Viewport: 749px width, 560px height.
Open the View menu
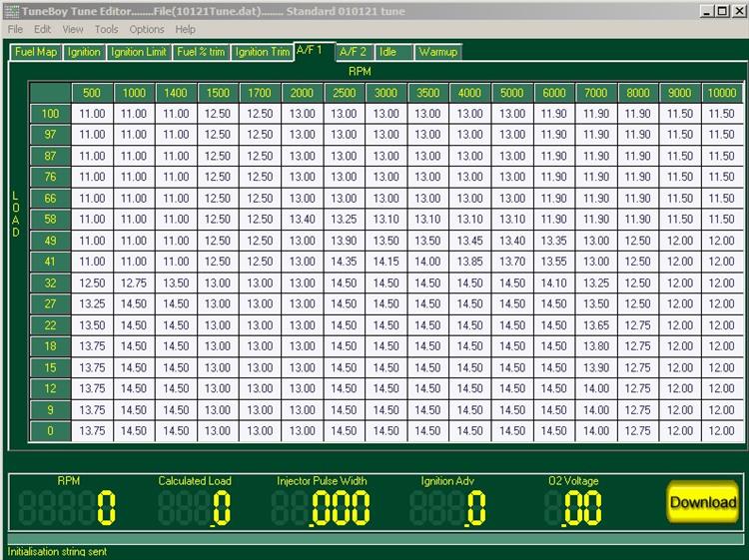[73, 30]
